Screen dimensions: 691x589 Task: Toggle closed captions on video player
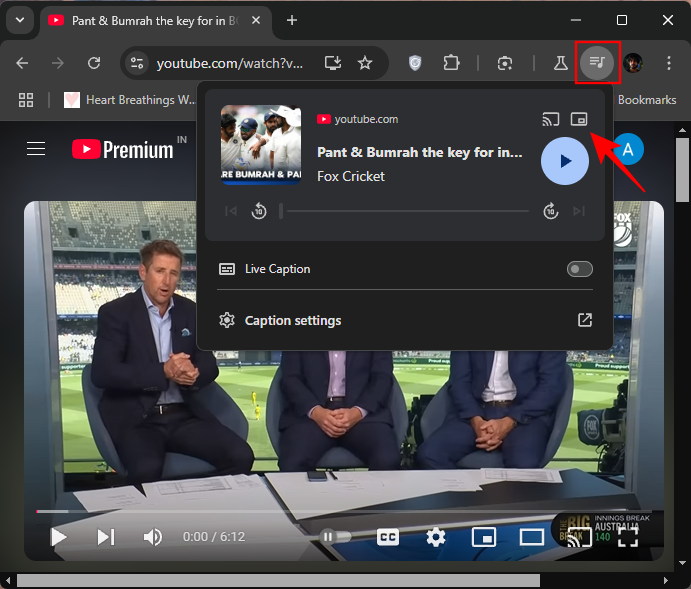point(388,537)
